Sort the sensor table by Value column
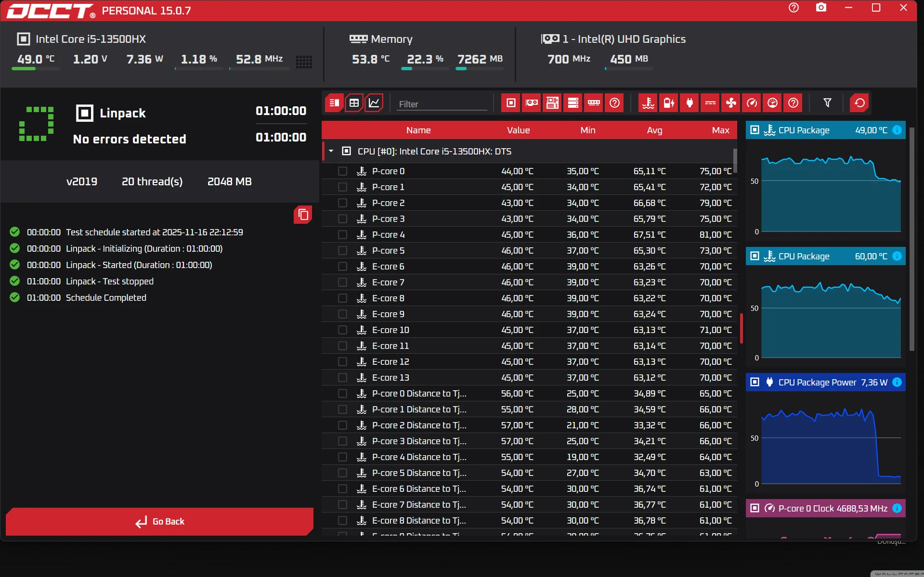Viewport: 924px width, 577px height. click(518, 130)
